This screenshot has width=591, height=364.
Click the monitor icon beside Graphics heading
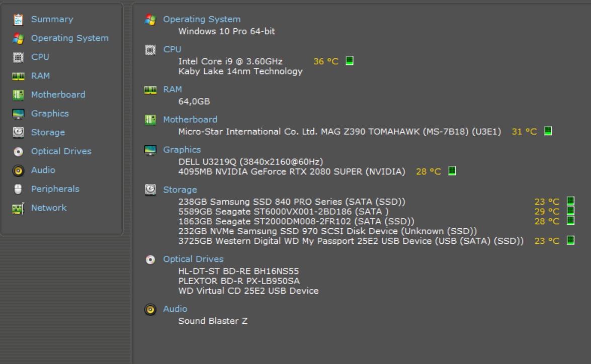(x=150, y=150)
